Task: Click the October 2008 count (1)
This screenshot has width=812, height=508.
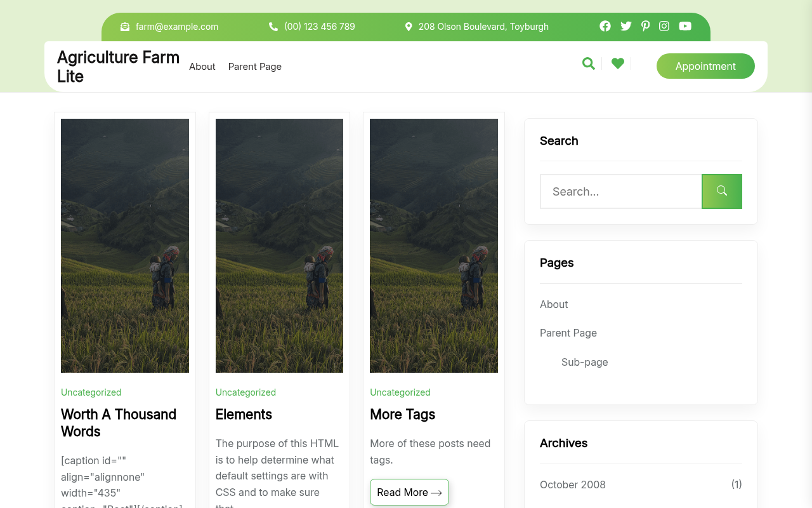Action: coord(737,484)
